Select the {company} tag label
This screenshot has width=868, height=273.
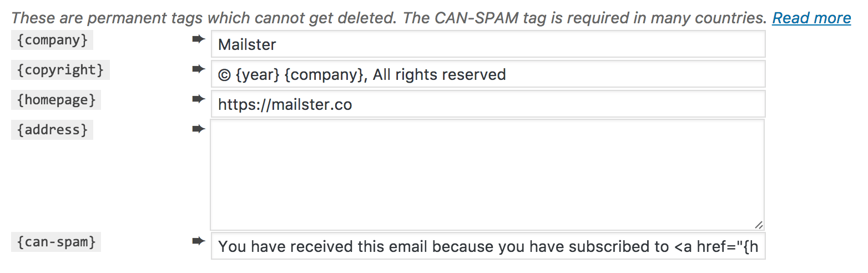tap(52, 41)
